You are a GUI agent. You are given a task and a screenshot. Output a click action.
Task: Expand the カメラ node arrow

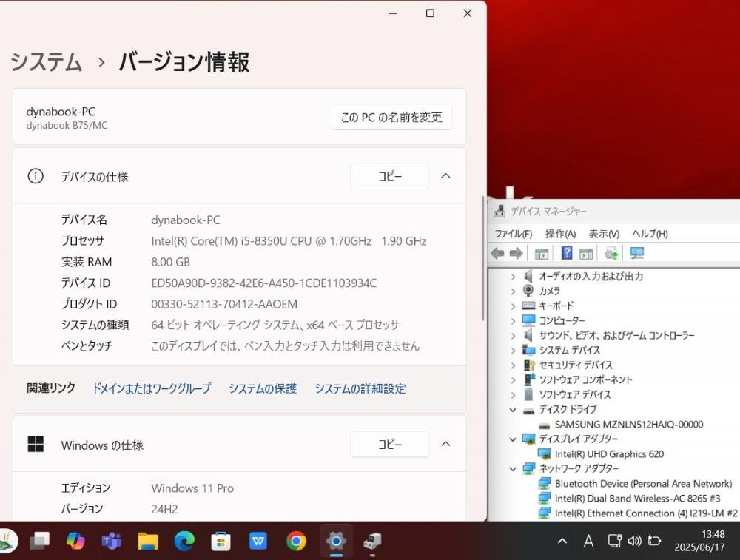(x=513, y=291)
